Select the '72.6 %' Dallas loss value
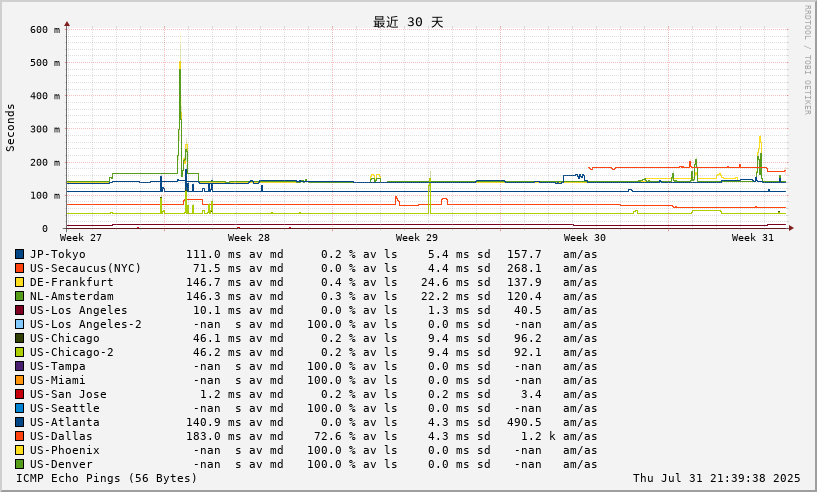This screenshot has width=817, height=492. pyautogui.click(x=335, y=437)
